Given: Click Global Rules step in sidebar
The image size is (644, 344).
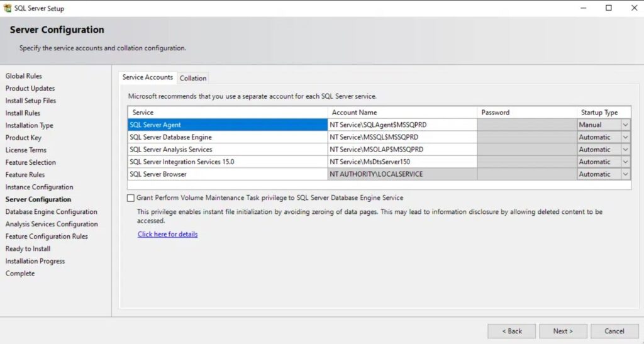Looking at the screenshot, I should [x=23, y=76].
